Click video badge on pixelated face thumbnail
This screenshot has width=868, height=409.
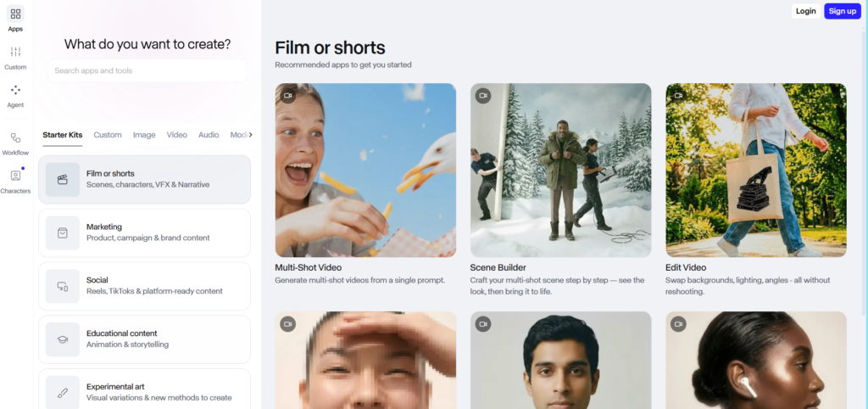288,324
